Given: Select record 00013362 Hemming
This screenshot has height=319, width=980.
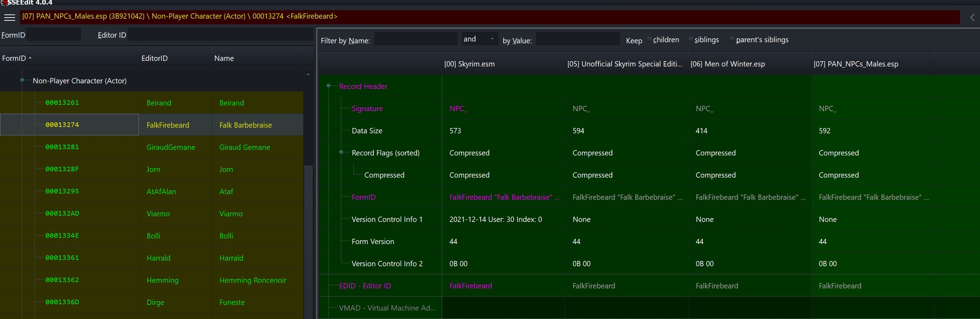Looking at the screenshot, I should 151,280.
